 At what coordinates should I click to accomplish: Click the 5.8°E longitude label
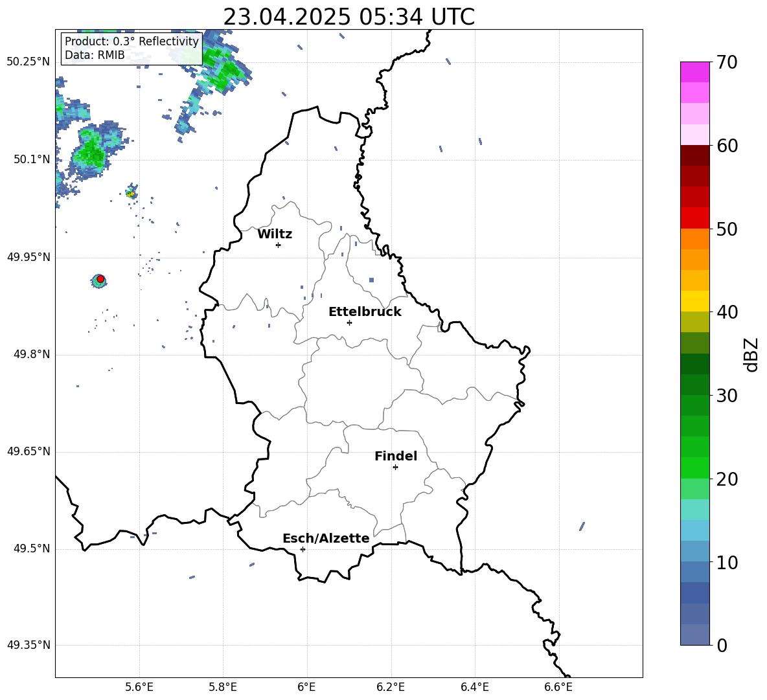[x=223, y=687]
